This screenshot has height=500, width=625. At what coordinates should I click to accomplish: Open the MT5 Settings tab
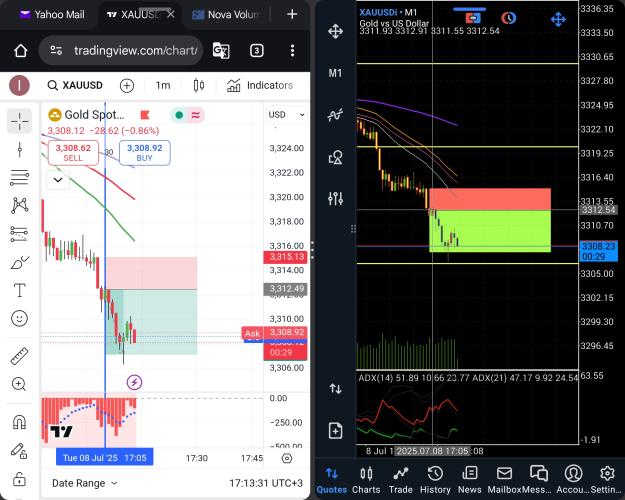coord(607,480)
